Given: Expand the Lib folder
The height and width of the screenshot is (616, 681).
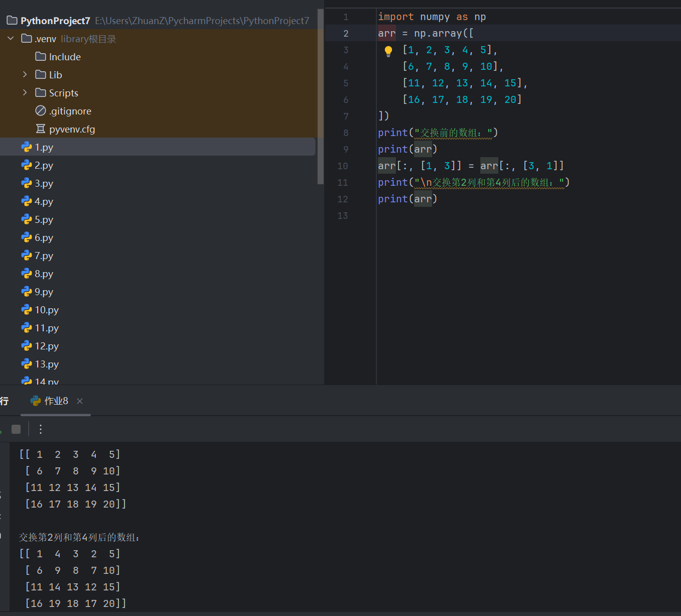Looking at the screenshot, I should 25,74.
